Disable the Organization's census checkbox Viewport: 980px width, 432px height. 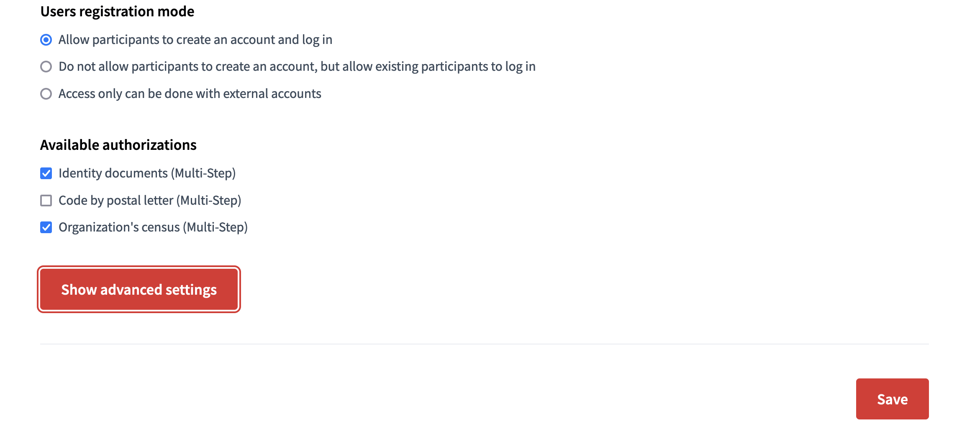coord(46,227)
